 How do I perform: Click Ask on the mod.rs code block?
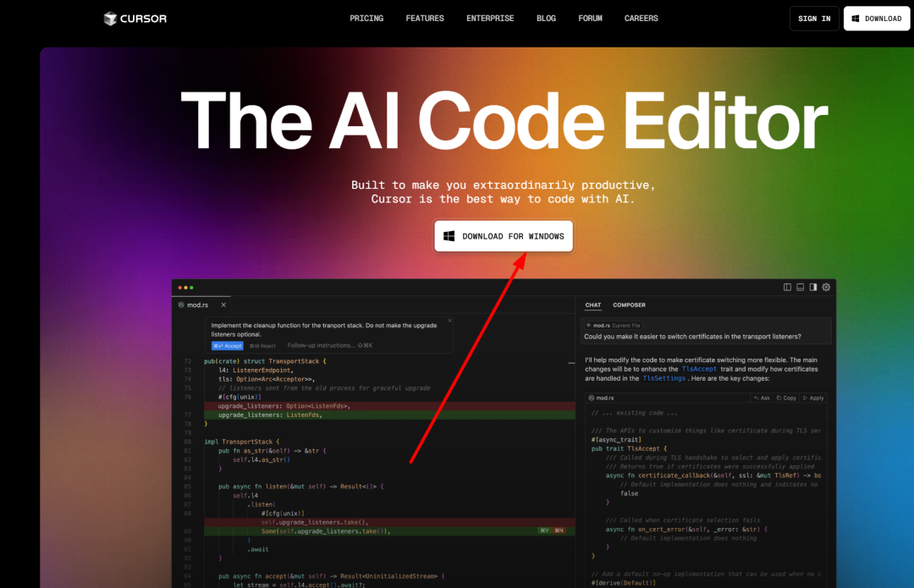[x=762, y=398]
